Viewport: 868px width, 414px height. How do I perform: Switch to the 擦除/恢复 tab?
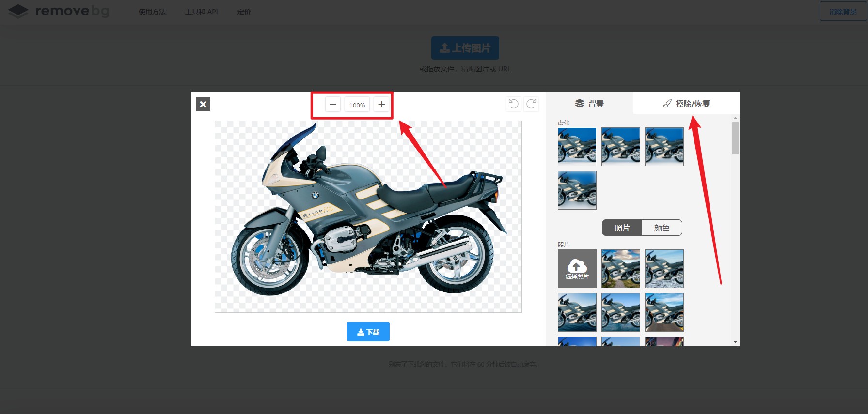coord(686,104)
